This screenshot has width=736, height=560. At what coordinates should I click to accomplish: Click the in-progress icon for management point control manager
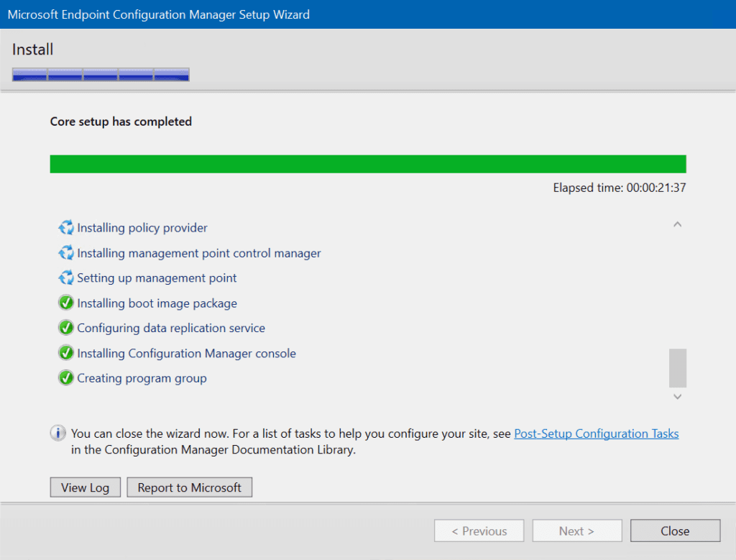(x=65, y=253)
